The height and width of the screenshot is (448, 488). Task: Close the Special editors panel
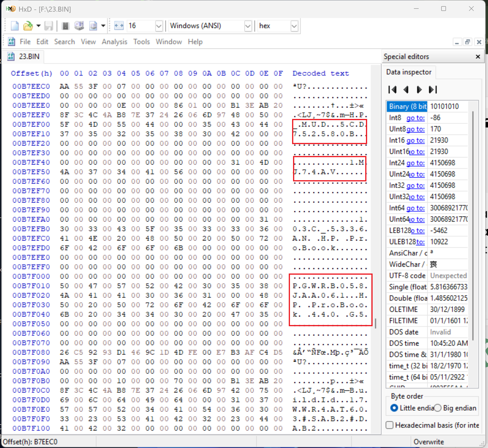pyautogui.click(x=478, y=57)
